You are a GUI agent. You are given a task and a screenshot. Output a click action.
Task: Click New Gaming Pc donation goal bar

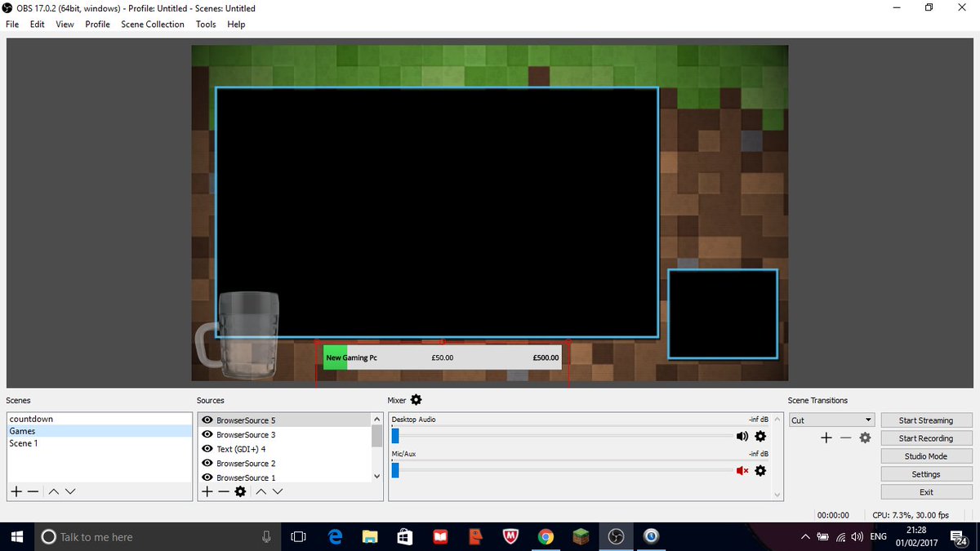click(x=442, y=358)
